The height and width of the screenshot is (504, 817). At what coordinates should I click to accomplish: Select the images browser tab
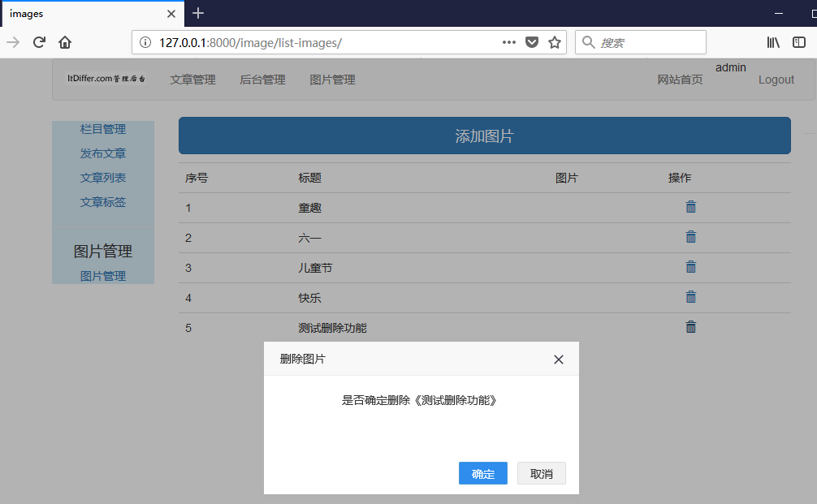(x=93, y=14)
